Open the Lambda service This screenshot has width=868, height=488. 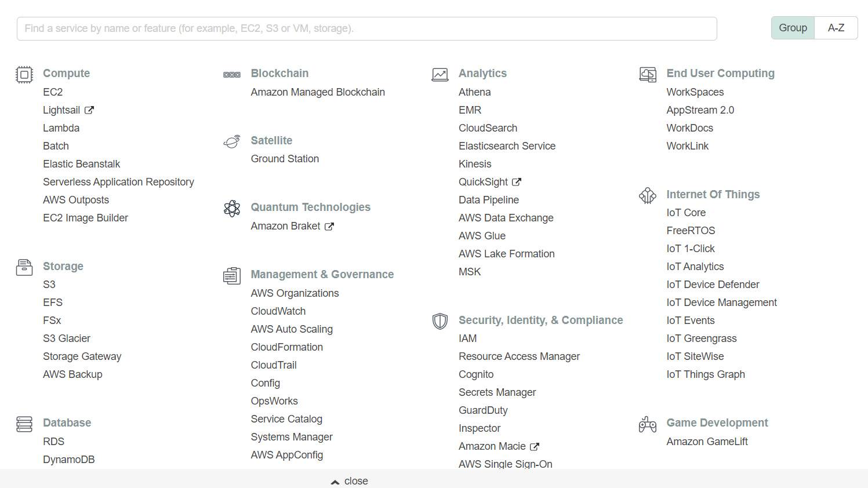[x=61, y=128]
